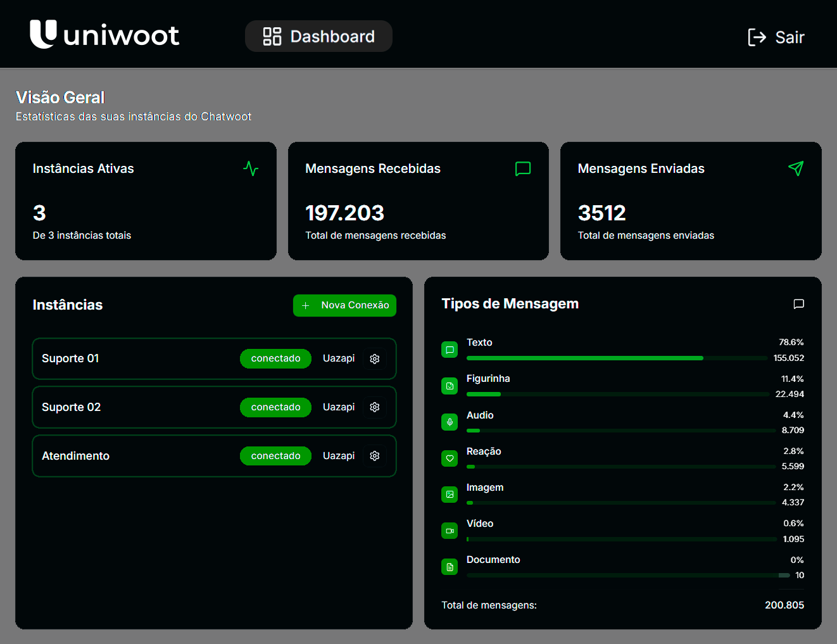837x644 pixels.
Task: Click Sair to log out
Action: 776,37
